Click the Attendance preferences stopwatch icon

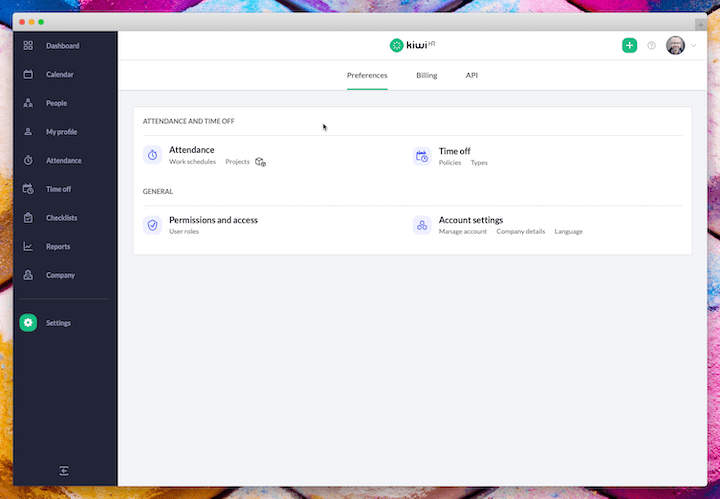pyautogui.click(x=152, y=155)
